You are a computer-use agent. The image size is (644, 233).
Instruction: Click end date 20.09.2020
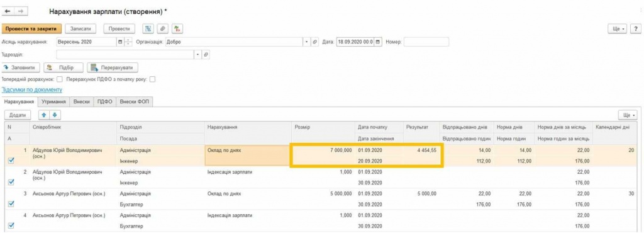370,161
